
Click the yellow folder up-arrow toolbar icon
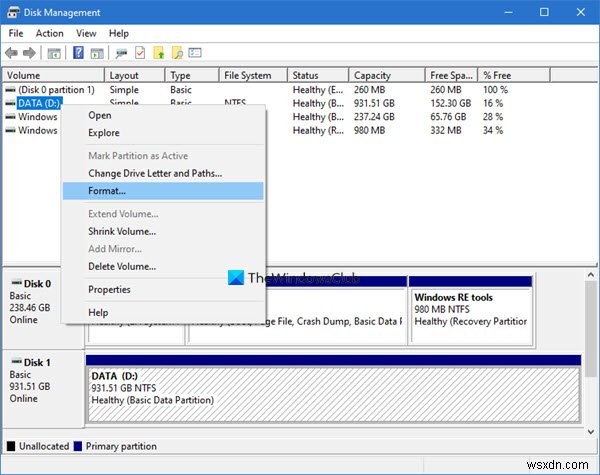(x=159, y=53)
